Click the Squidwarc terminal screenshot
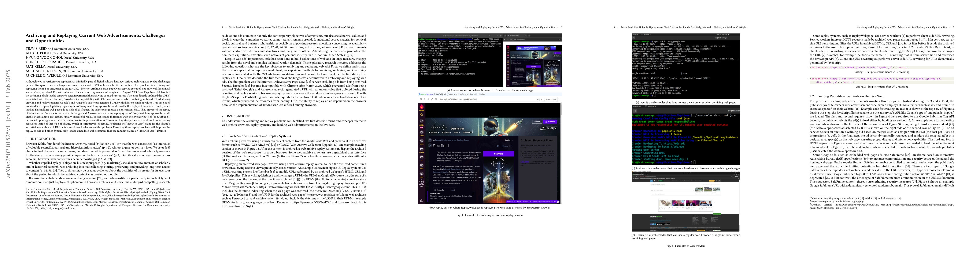The height and width of the screenshot is (254, 980). click(685, 135)
